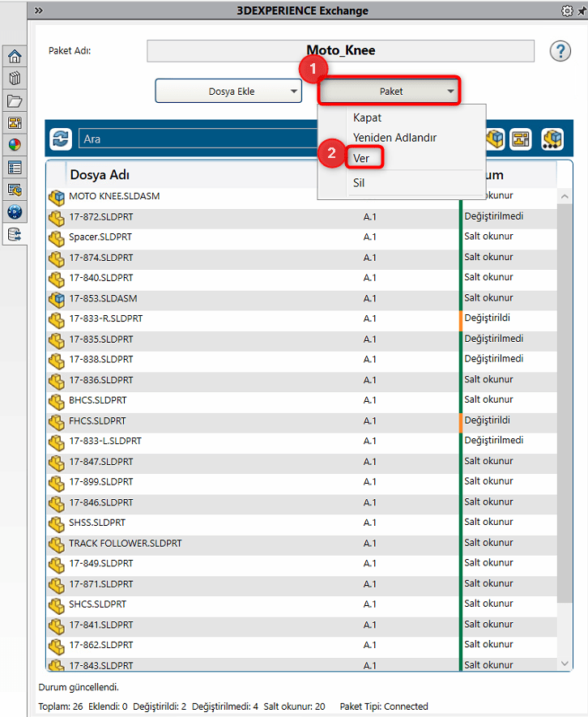Select the 17-840.SLDPRT file name
This screenshot has width=588, height=717.
coord(101,278)
